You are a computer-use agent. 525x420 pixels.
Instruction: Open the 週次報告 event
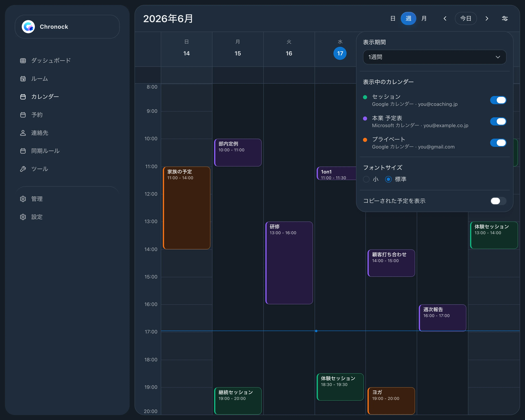pos(442,318)
